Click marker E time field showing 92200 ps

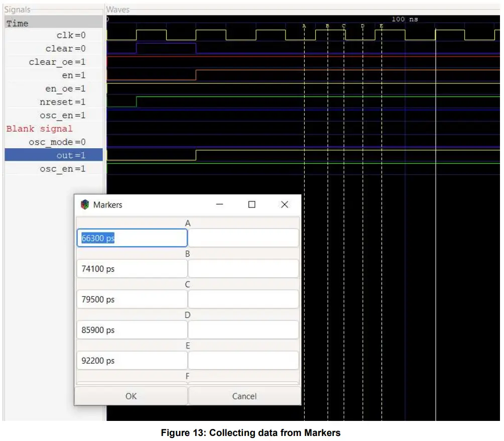coord(132,361)
